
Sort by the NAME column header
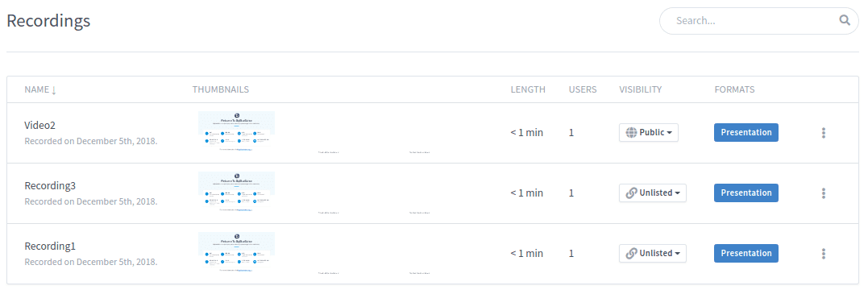coord(36,89)
